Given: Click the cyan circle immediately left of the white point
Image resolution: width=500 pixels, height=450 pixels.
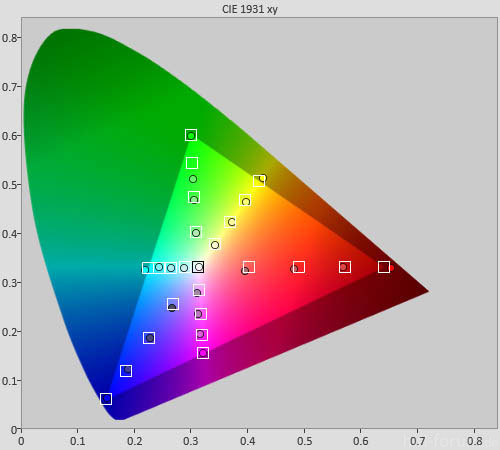Looking at the screenshot, I should [x=184, y=268].
